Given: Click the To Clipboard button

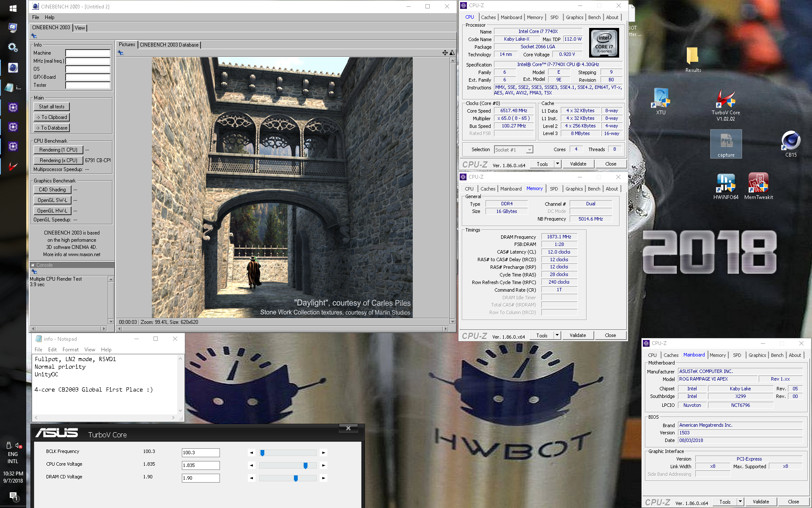Looking at the screenshot, I should tap(52, 117).
